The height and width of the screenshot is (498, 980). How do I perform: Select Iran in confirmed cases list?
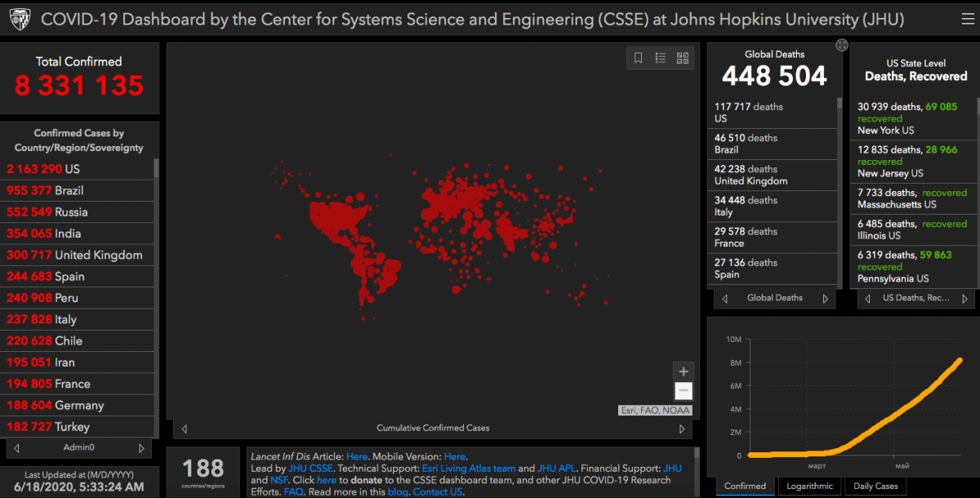pos(77,362)
